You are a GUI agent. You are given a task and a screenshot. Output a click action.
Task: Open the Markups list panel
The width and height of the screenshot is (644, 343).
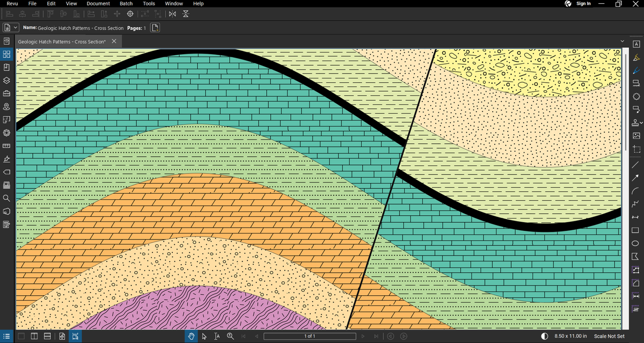click(x=6, y=224)
